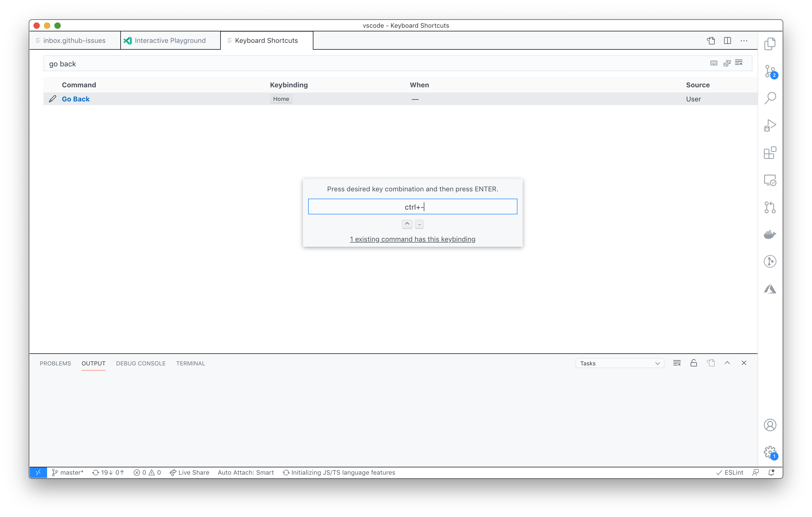Image resolution: width=812 pixels, height=517 pixels.
Task: Open the Extensions view
Action: click(770, 153)
